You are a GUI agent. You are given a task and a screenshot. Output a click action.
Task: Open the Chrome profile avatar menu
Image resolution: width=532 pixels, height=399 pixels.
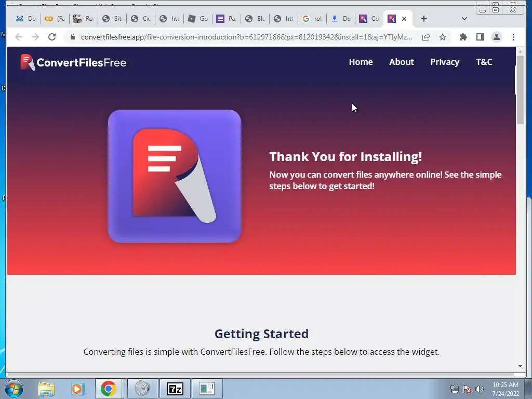pyautogui.click(x=496, y=37)
